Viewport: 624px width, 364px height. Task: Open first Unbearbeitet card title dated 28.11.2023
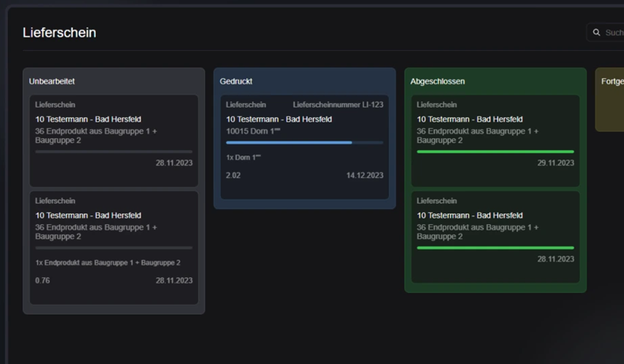click(x=88, y=119)
